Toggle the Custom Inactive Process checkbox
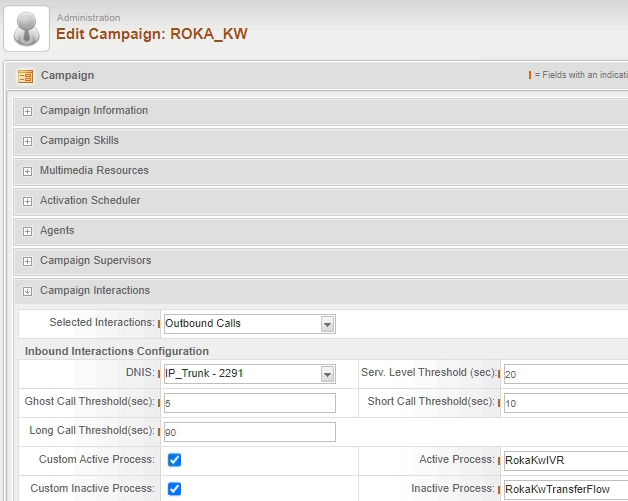 click(x=174, y=489)
